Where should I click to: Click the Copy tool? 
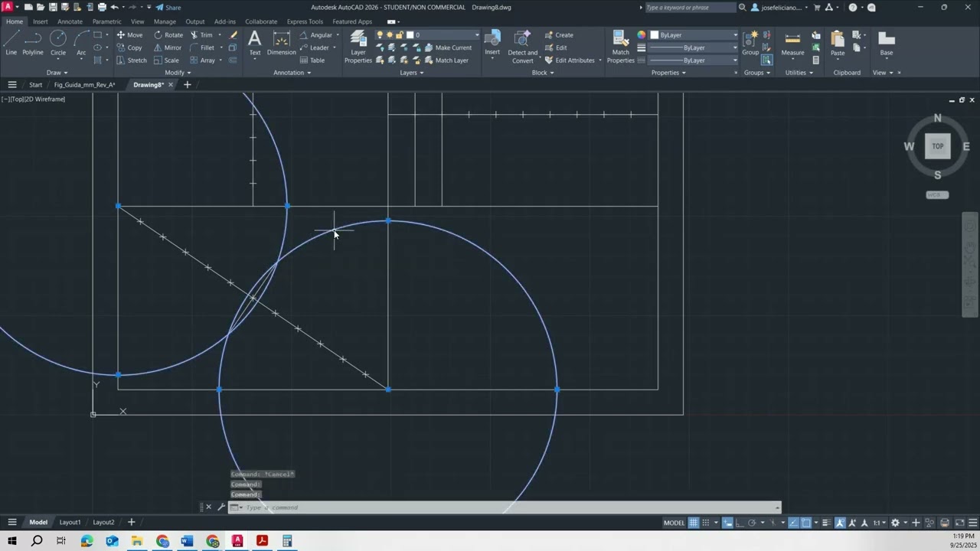pyautogui.click(x=129, y=47)
